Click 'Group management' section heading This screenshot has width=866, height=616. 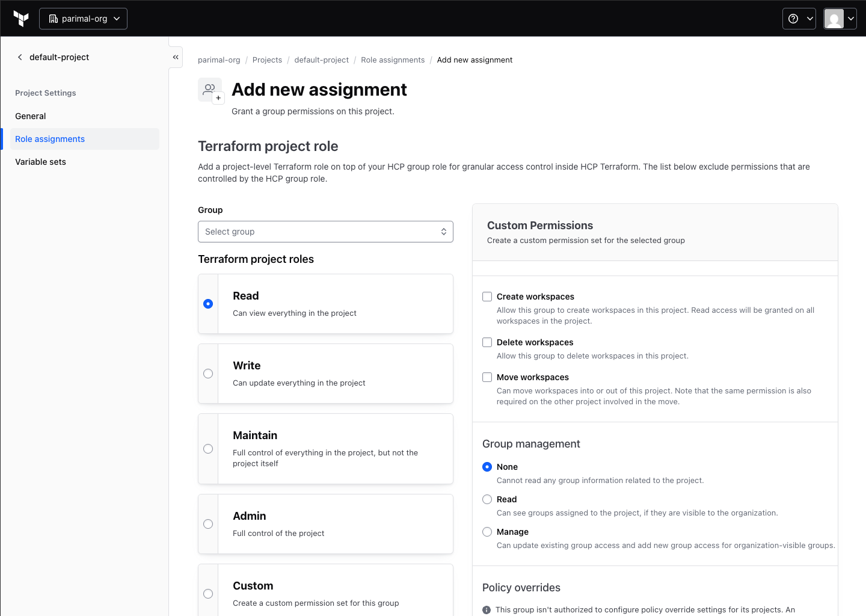click(531, 444)
